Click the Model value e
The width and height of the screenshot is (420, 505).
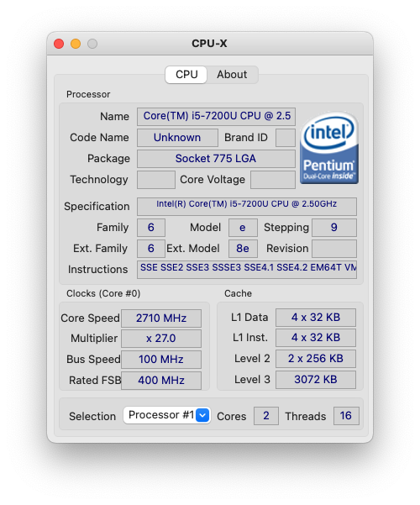(243, 228)
